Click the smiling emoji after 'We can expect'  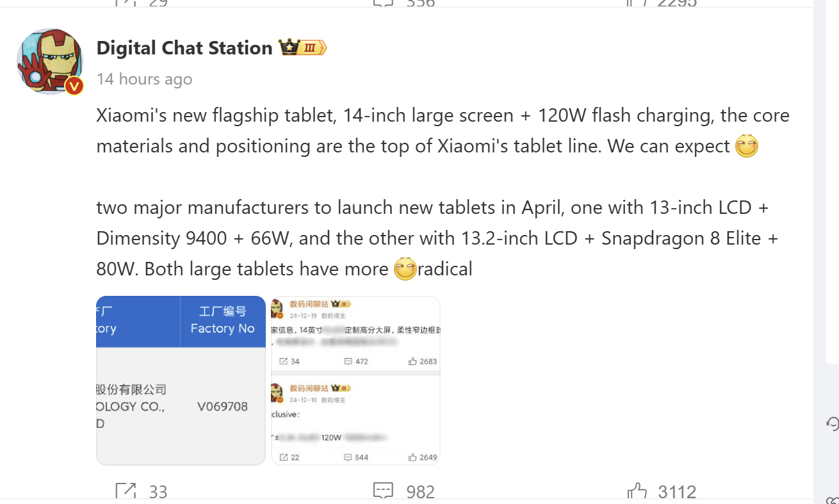pos(746,147)
